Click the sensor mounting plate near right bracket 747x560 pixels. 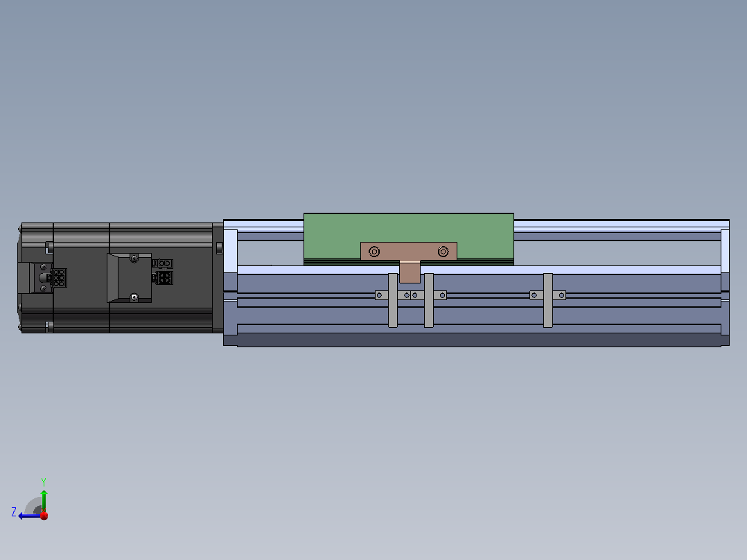click(x=548, y=295)
